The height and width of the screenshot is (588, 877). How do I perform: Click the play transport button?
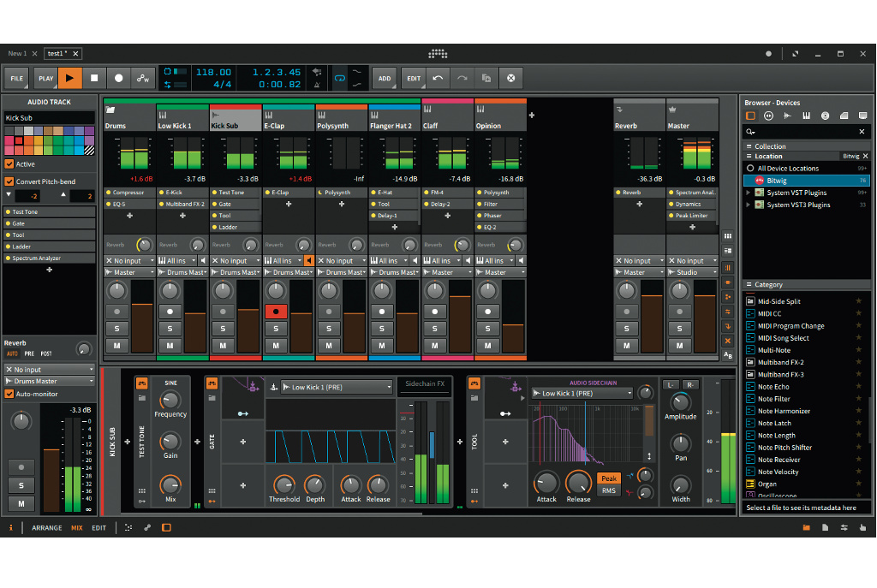pyautogui.click(x=70, y=78)
